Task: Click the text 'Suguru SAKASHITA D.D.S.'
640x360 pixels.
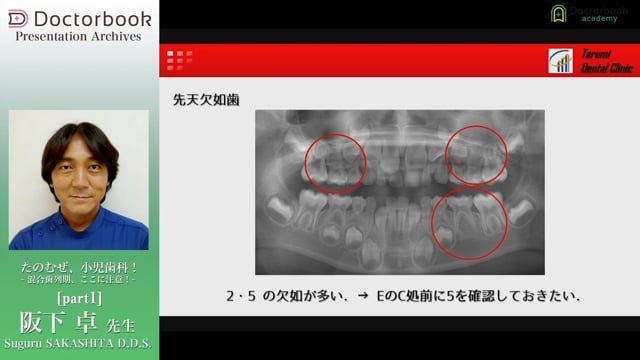Action: point(78,343)
